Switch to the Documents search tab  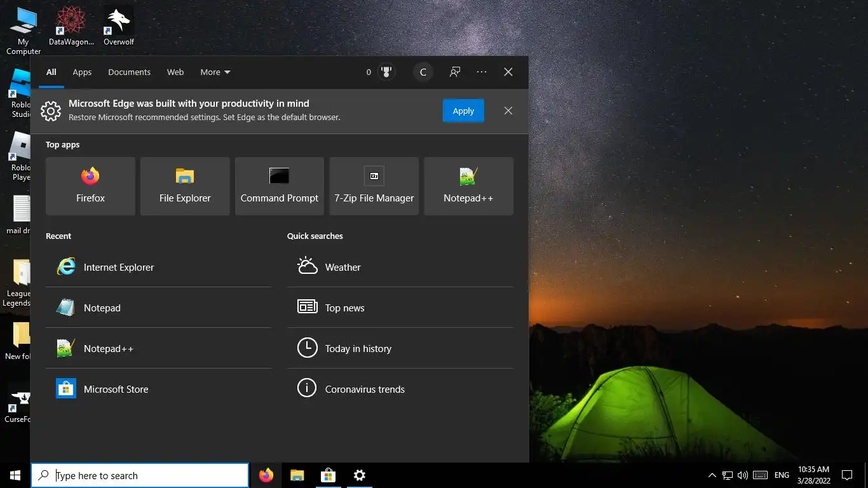click(129, 72)
